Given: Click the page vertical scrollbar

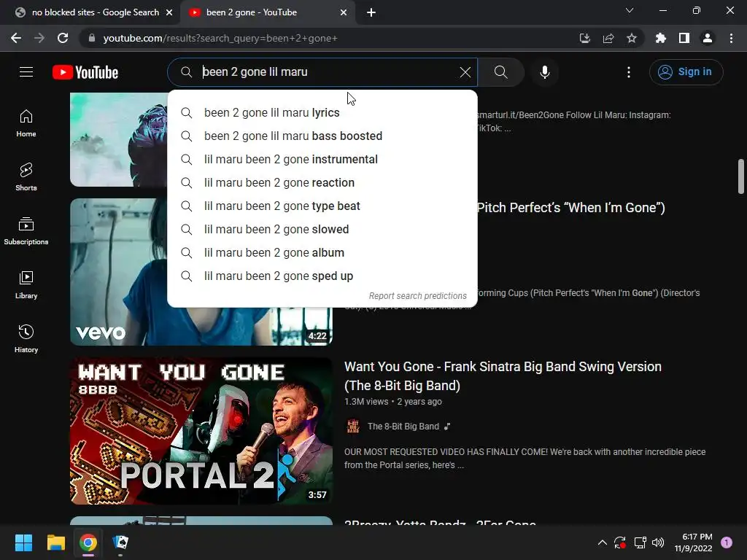Looking at the screenshot, I should click(x=741, y=176).
